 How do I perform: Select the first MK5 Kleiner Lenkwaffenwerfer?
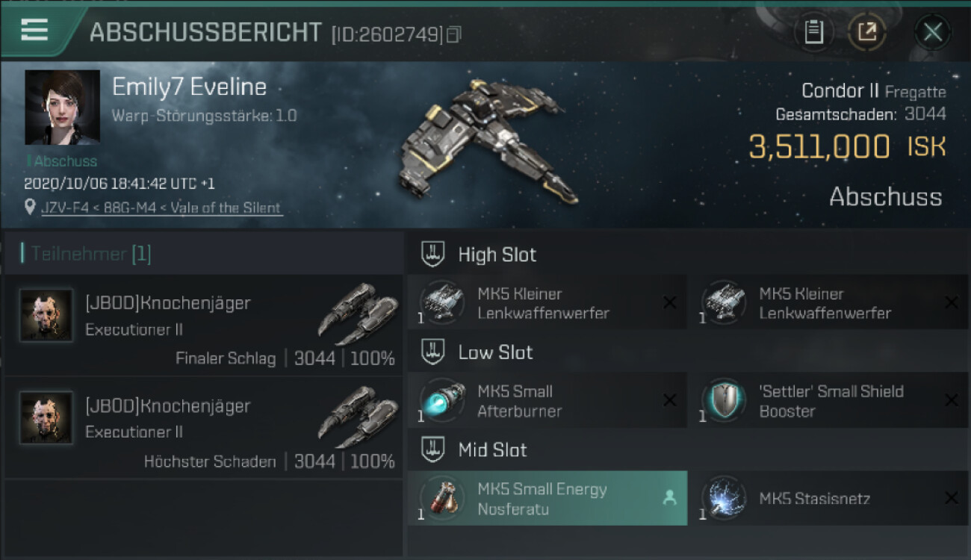(547, 302)
